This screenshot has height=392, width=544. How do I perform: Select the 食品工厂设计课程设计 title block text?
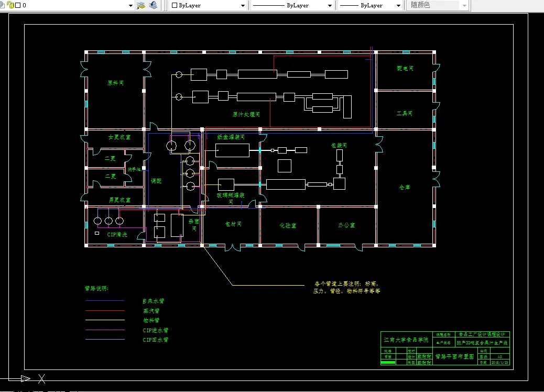(482, 334)
